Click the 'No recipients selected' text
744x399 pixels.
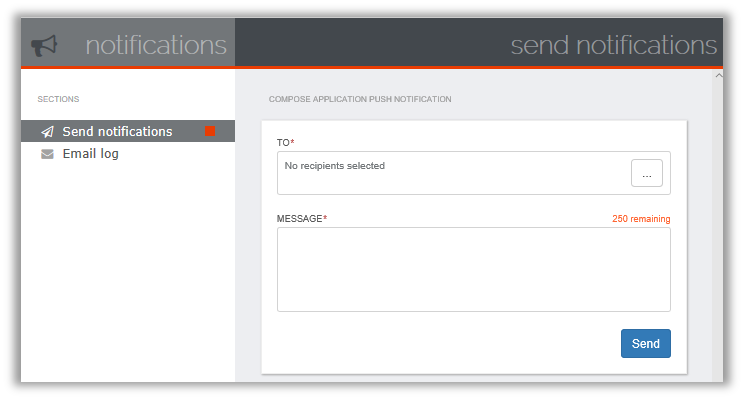(335, 166)
